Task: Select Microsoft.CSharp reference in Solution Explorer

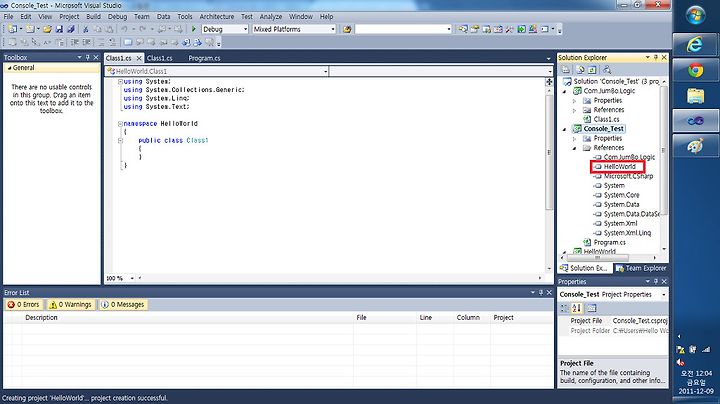Action: click(x=628, y=176)
